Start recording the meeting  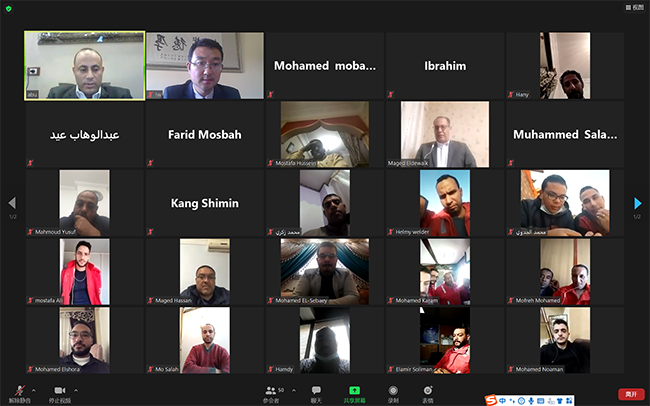393,394
